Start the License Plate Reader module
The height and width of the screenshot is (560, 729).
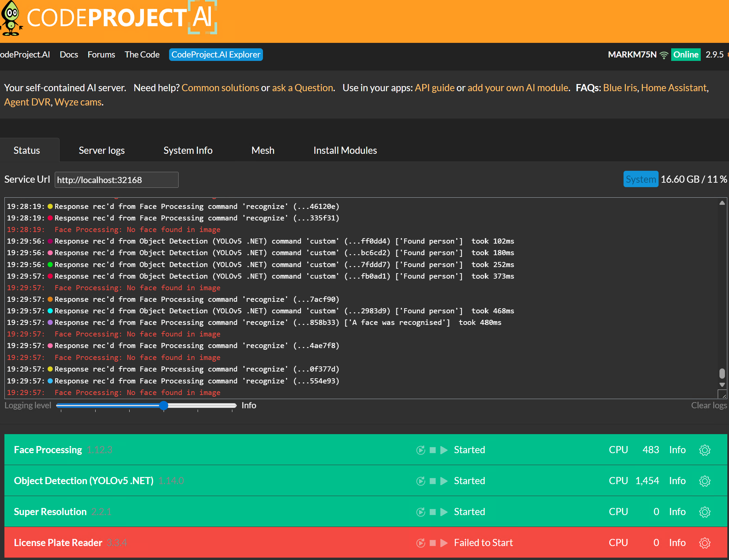[x=444, y=543]
